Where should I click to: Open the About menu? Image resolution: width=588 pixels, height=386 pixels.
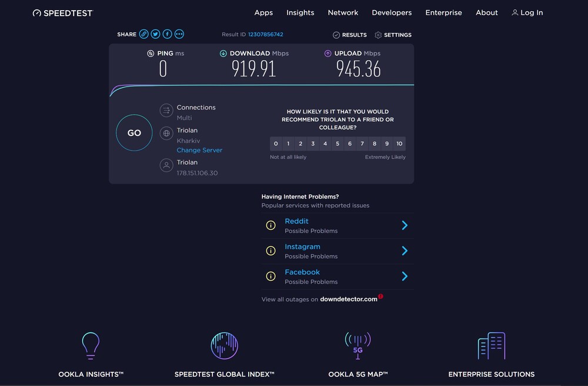pos(487,13)
